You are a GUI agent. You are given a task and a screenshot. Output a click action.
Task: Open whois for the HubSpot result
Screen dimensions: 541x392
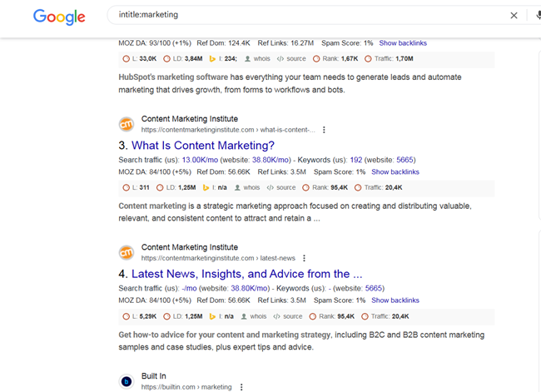(x=257, y=58)
